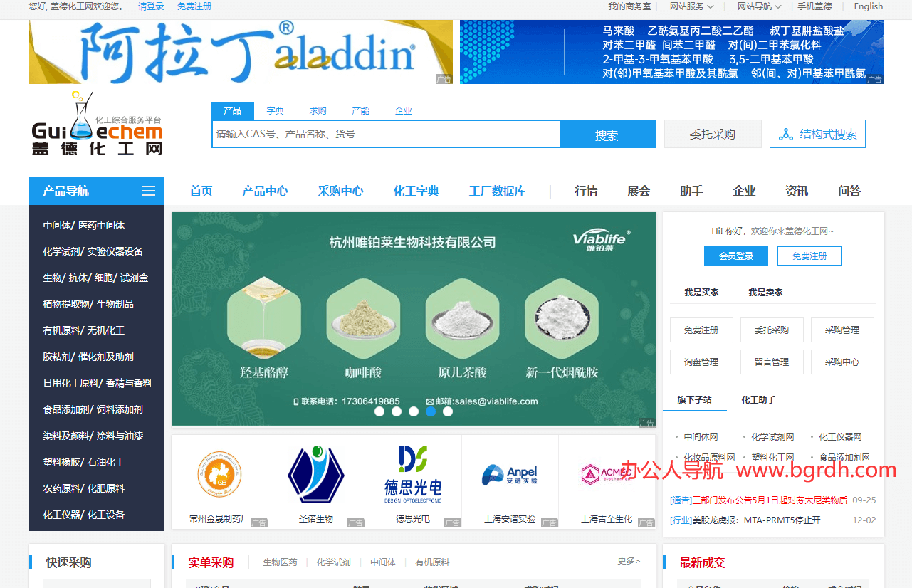Viewport: 912px width, 588px height.
Task: Open the 化工字典 menu item
Action: click(x=416, y=191)
